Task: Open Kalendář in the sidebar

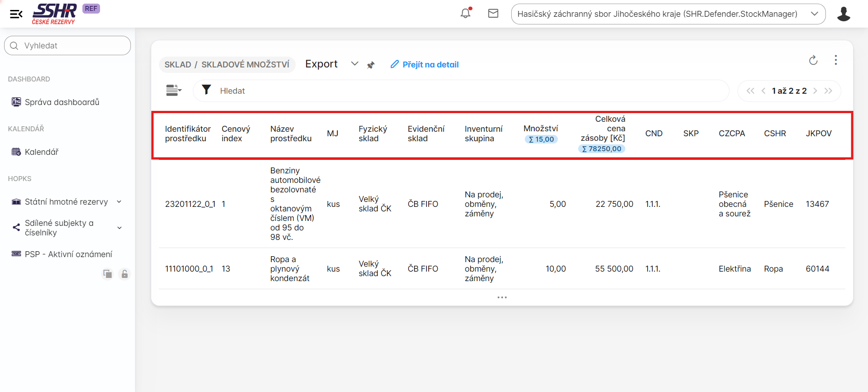Action: point(41,152)
